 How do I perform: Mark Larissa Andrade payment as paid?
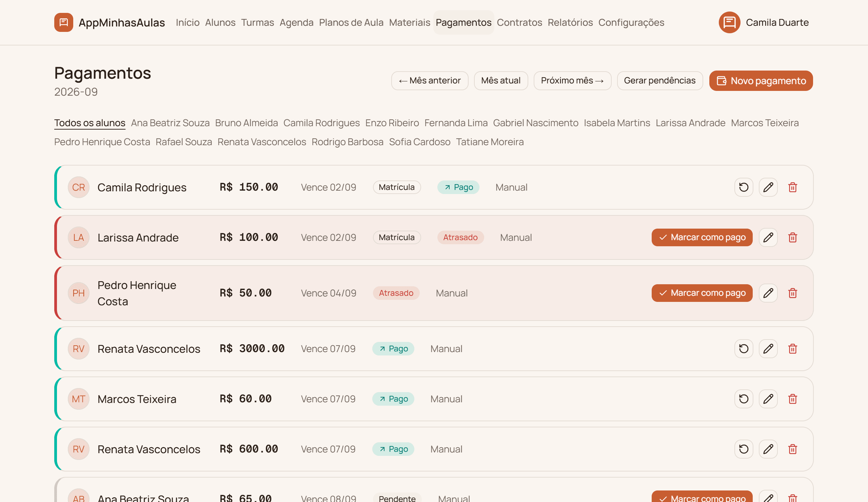tap(702, 237)
